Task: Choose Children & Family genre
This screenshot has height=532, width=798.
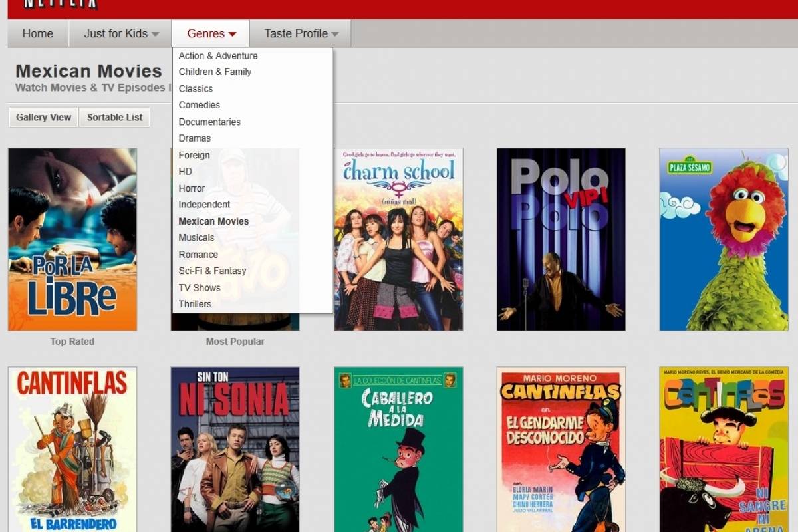Action: pyautogui.click(x=215, y=72)
